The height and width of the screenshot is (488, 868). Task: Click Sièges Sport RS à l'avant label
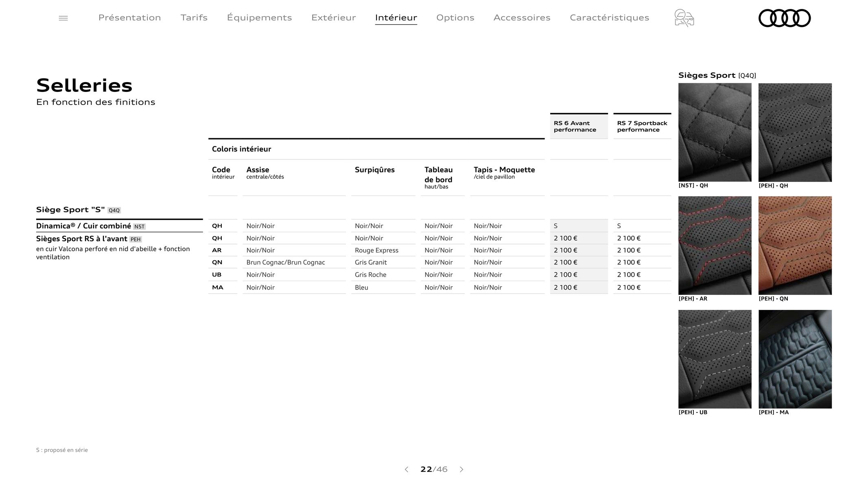pyautogui.click(x=81, y=239)
